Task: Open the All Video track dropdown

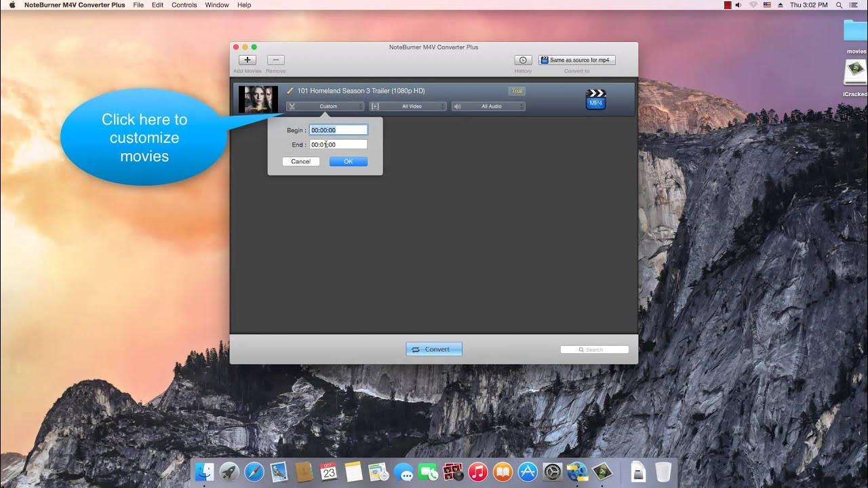Action: click(408, 106)
